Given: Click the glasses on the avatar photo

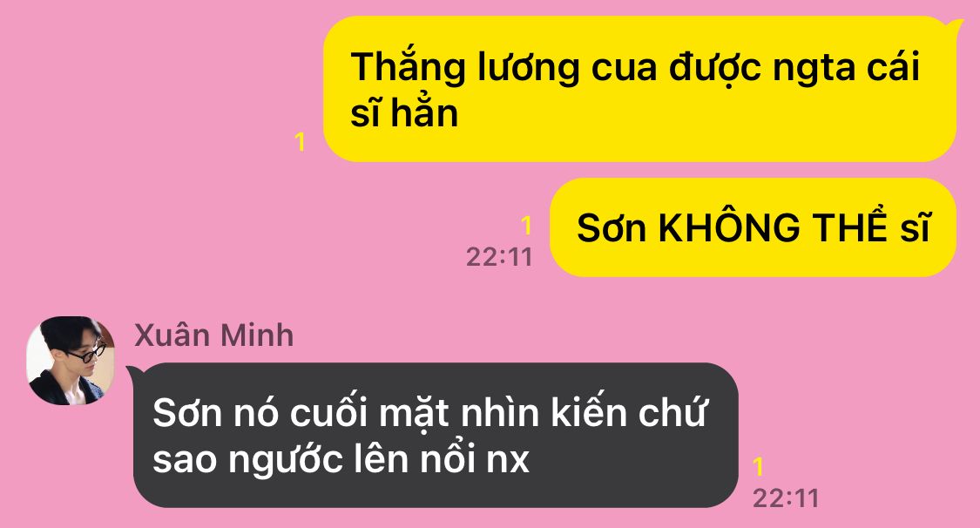Looking at the screenshot, I should pos(87,354).
